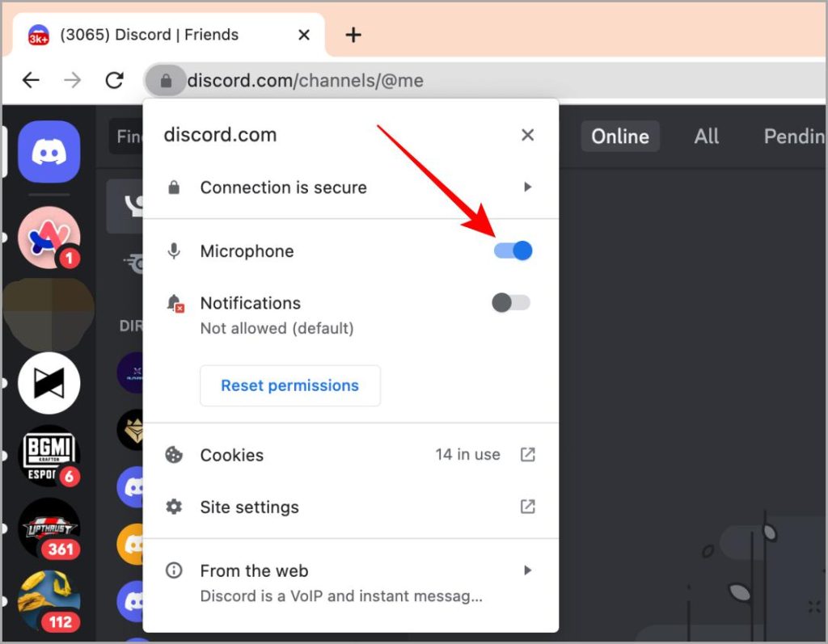Expand Connection is secure details
The width and height of the screenshot is (828, 644).
click(x=527, y=187)
